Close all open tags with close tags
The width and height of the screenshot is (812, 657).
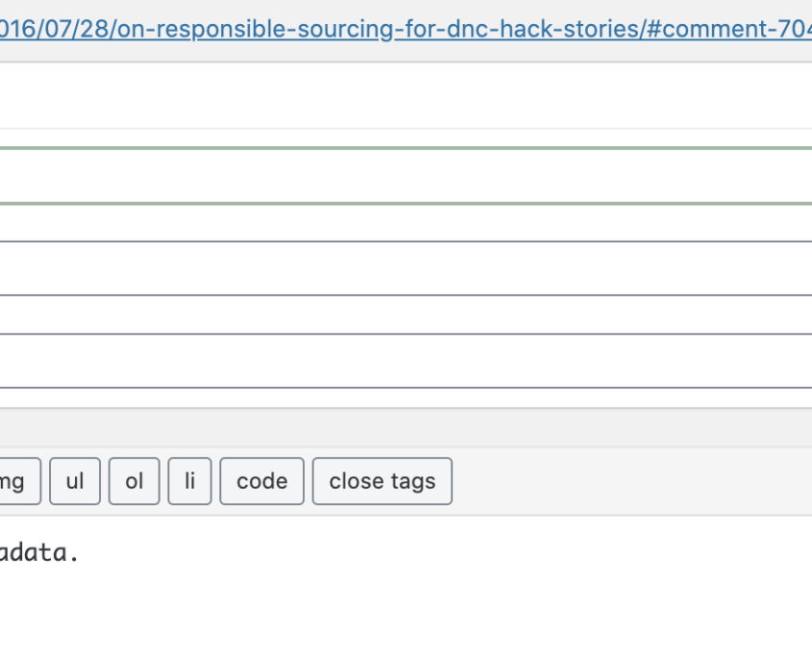[x=382, y=481]
